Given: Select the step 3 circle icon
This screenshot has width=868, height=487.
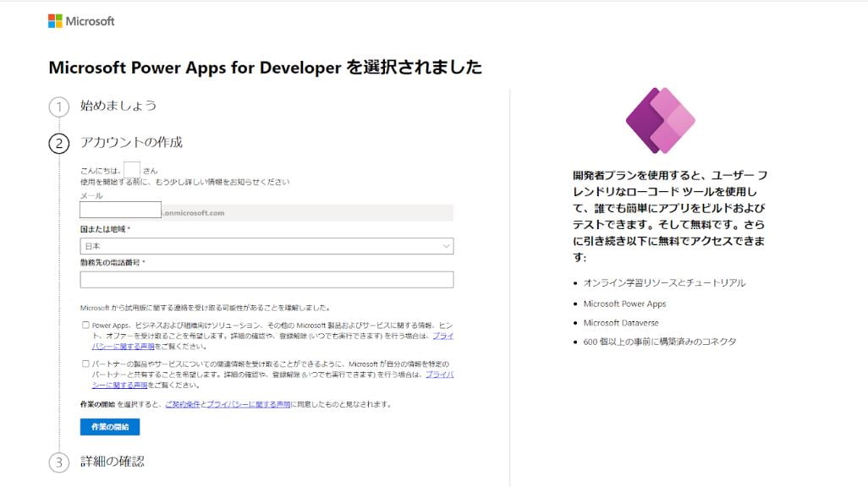Looking at the screenshot, I should click(58, 462).
